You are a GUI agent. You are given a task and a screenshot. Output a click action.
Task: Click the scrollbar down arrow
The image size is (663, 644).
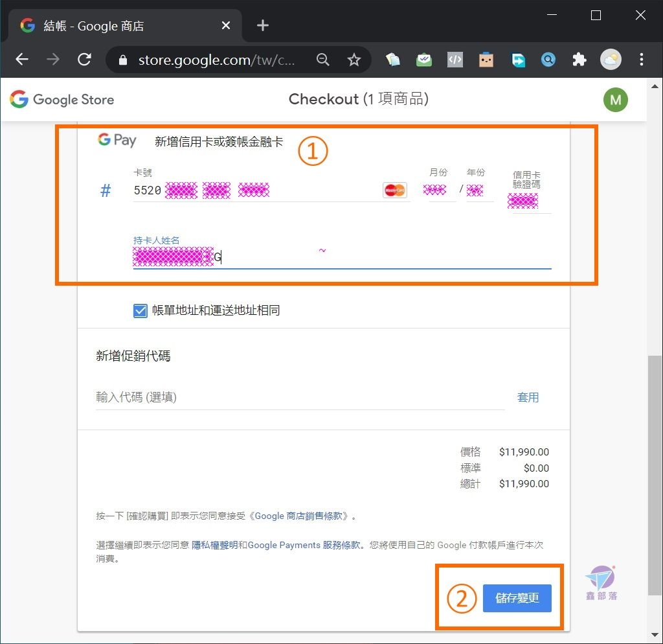click(x=655, y=635)
